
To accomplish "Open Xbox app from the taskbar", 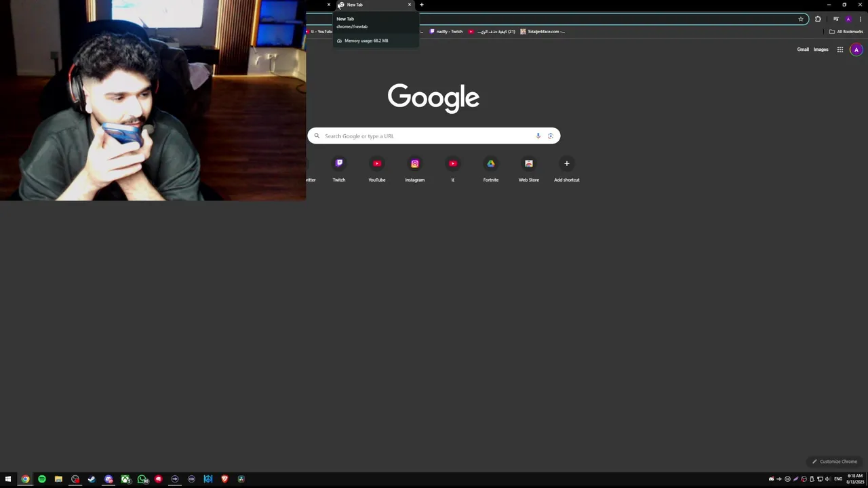I will click(125, 479).
